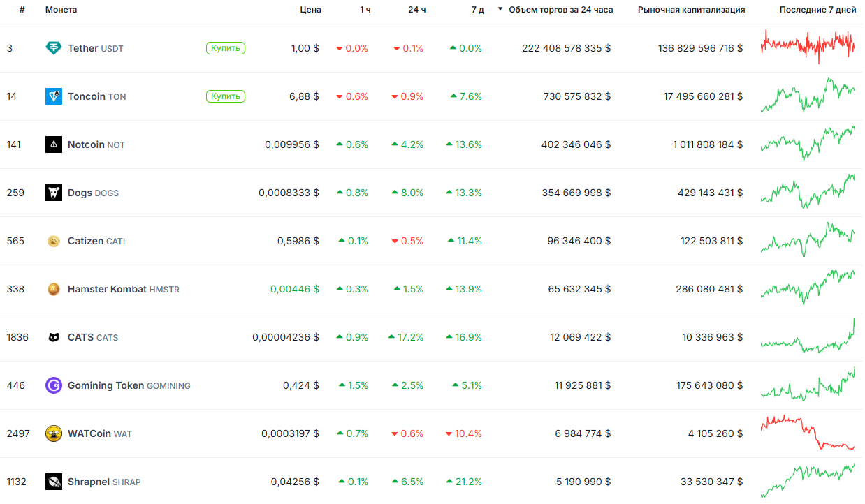Open the Dogs coin dog logo
The image size is (865, 504).
click(54, 193)
